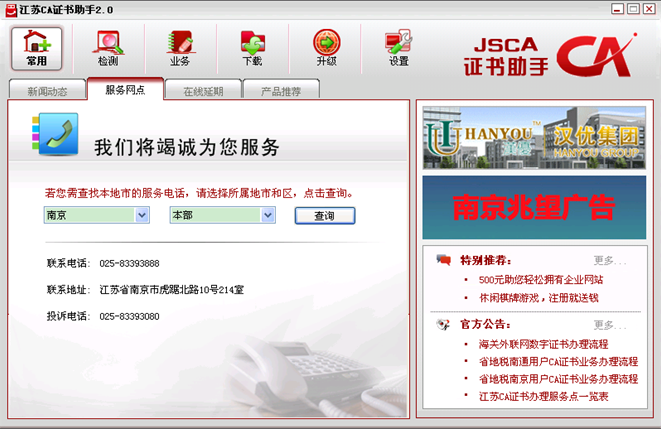
Task: Click the telephone service icon
Action: click(x=53, y=135)
